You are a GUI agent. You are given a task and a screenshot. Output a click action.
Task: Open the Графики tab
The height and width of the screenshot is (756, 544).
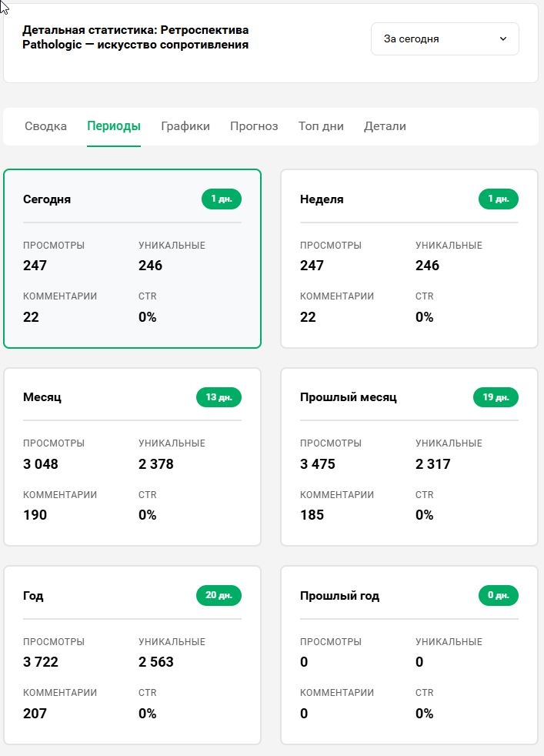point(185,126)
